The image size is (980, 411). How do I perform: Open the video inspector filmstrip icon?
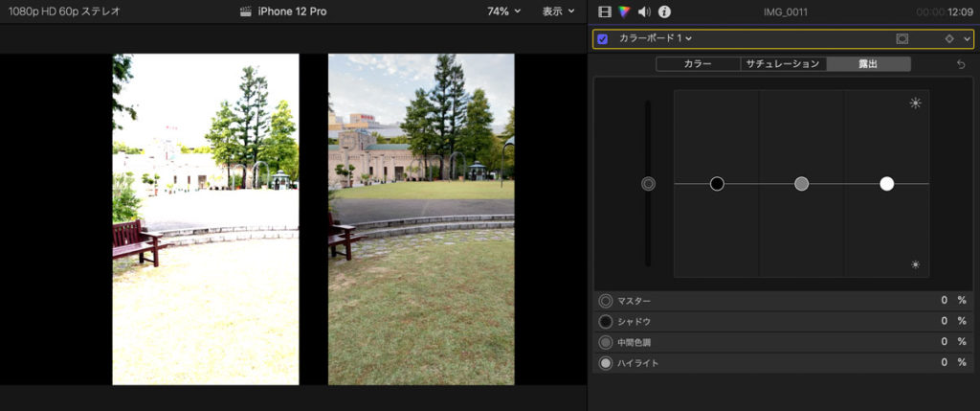pyautogui.click(x=605, y=11)
